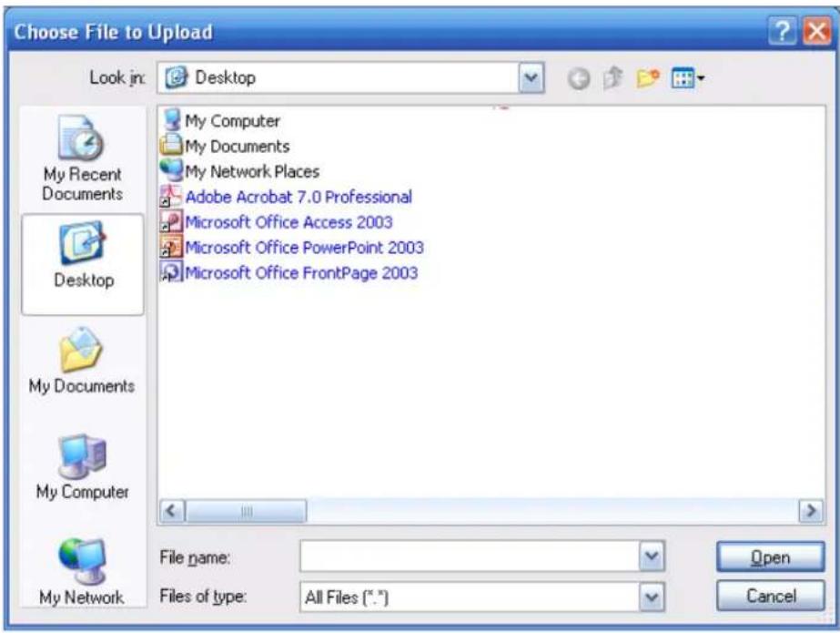The width and height of the screenshot is (840, 633).
Task: Click the Help question mark button
Action: pyautogui.click(x=783, y=31)
